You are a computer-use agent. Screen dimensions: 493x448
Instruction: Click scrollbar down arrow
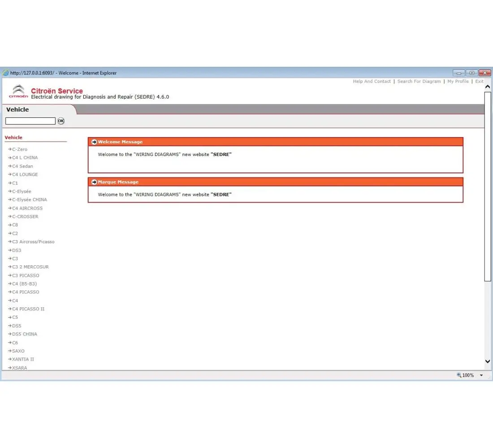tap(488, 362)
